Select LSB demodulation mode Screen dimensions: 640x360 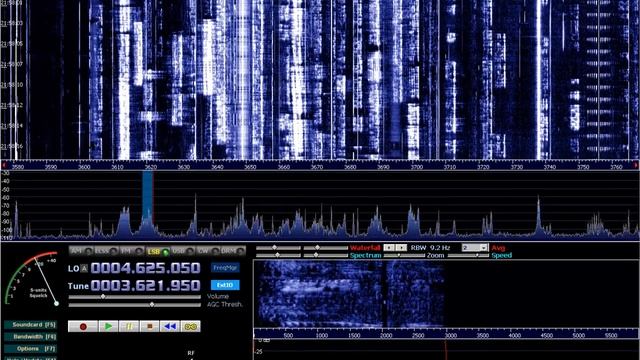[157, 251]
